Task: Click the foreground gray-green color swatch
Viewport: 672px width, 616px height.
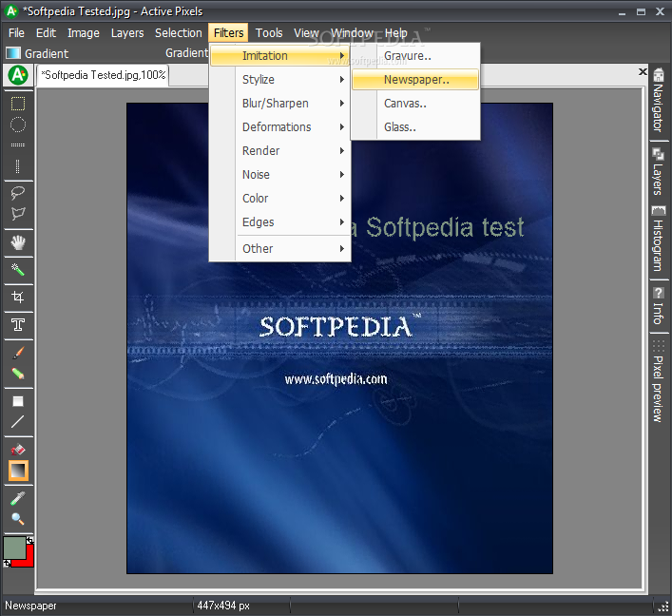Action: (14, 548)
